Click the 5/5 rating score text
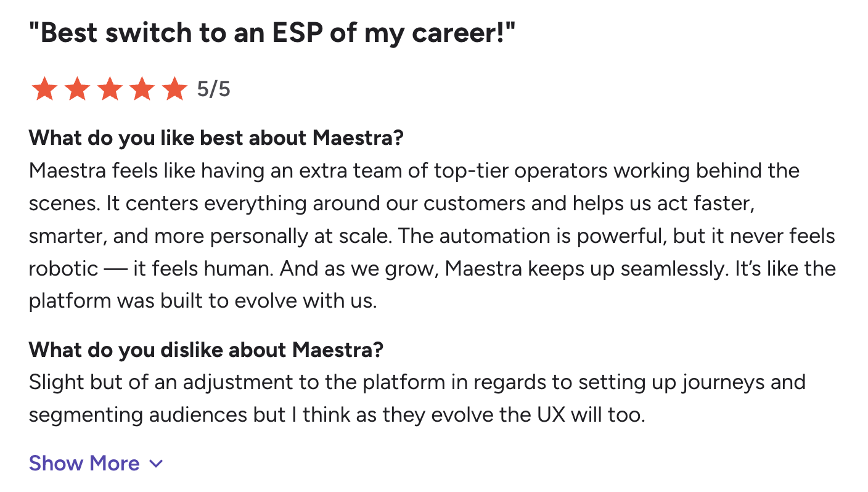The image size is (868, 492). (x=213, y=89)
